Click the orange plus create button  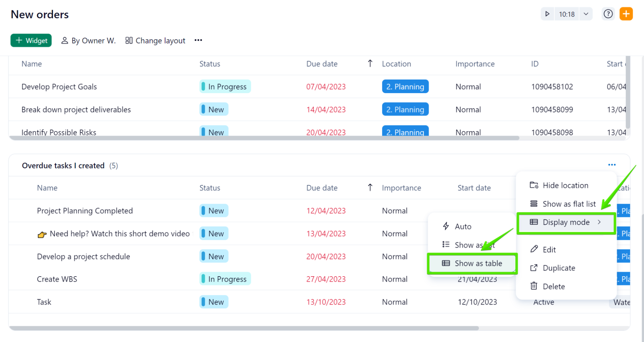(x=626, y=14)
